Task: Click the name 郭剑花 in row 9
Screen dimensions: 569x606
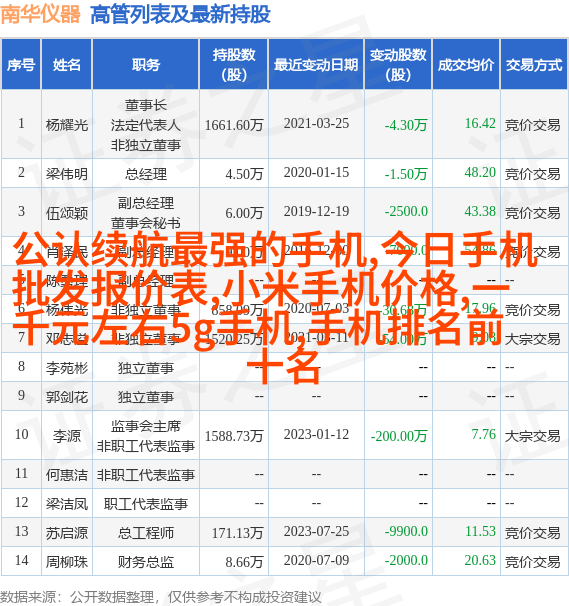Action: [x=67, y=397]
